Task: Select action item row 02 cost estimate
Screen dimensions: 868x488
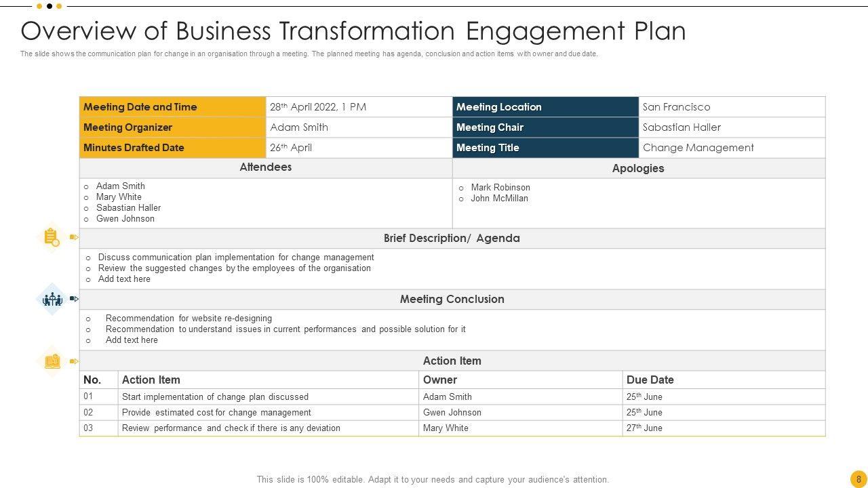Action: point(216,412)
